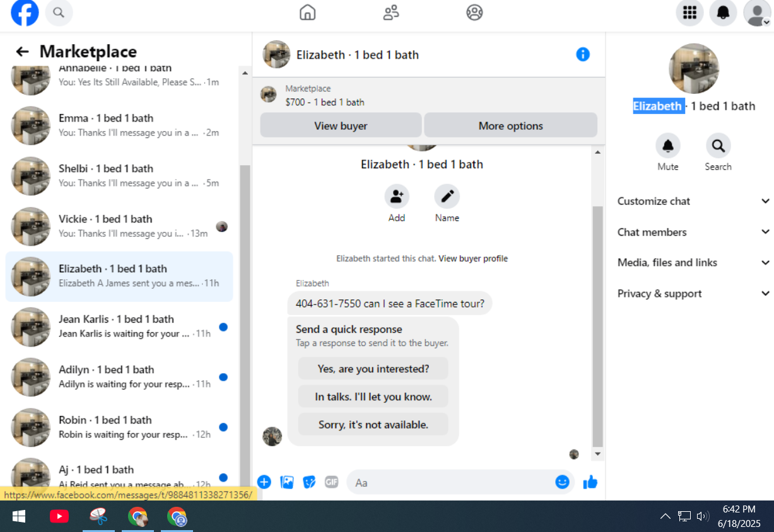The height and width of the screenshot is (532, 774).
Task: Show hidden system tray icons
Action: coord(665,516)
